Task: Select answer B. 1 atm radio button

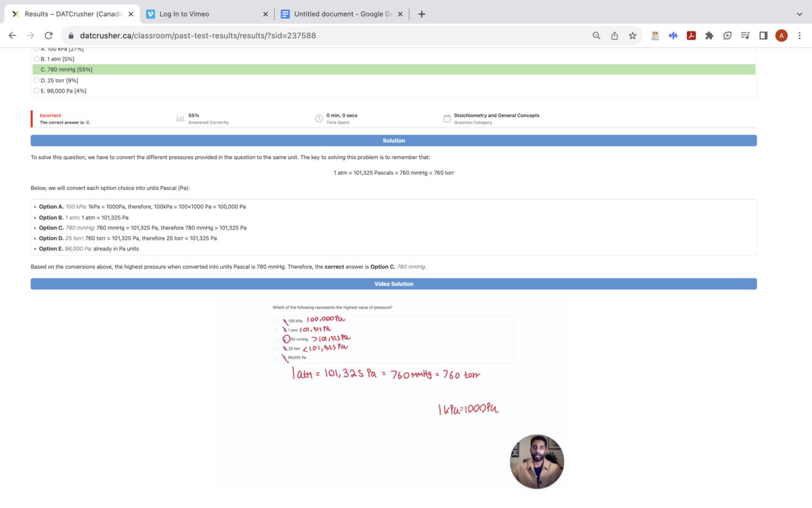Action: (37, 59)
